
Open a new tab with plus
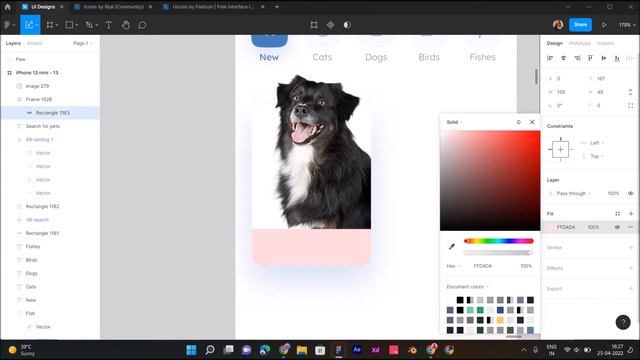(277, 7)
